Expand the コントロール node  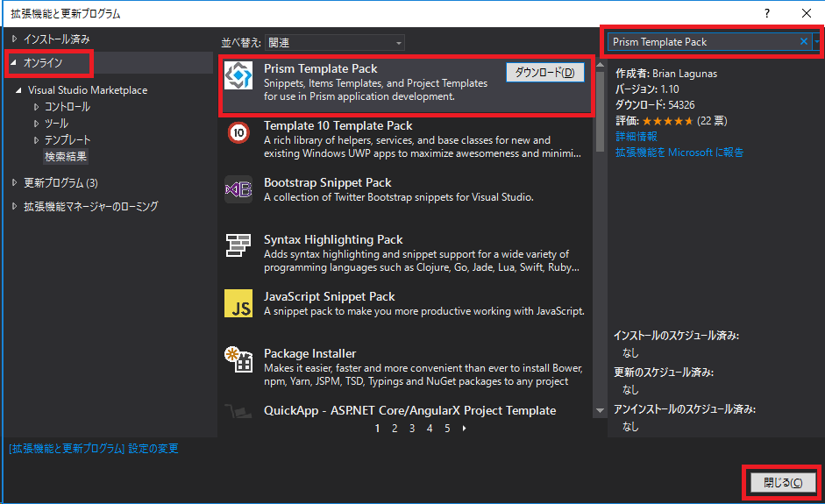click(36, 107)
